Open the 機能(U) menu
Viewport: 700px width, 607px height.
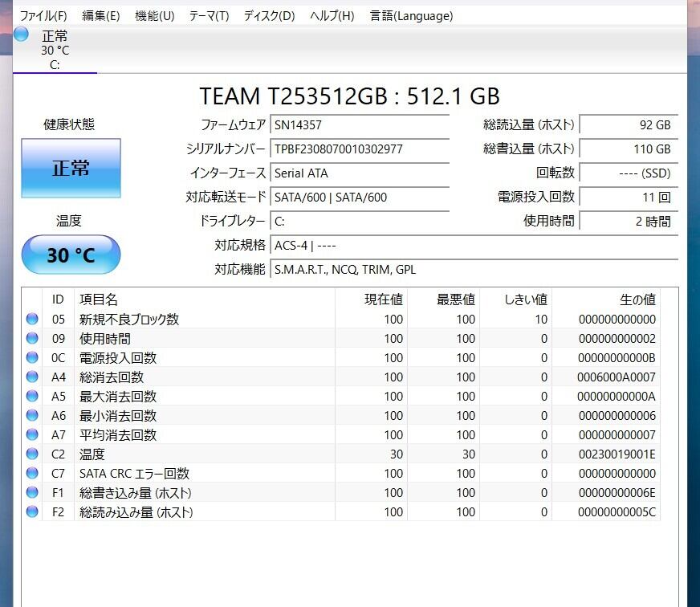click(x=154, y=16)
